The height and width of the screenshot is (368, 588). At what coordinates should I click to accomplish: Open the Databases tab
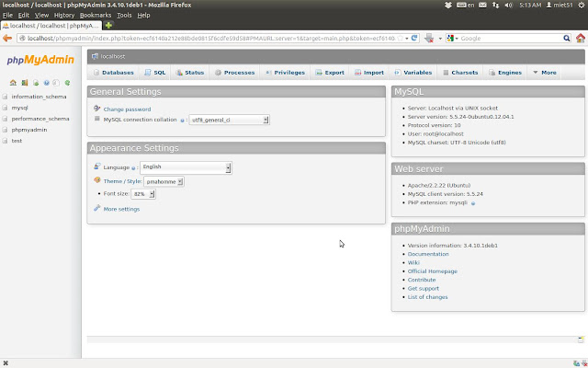pyautogui.click(x=114, y=73)
